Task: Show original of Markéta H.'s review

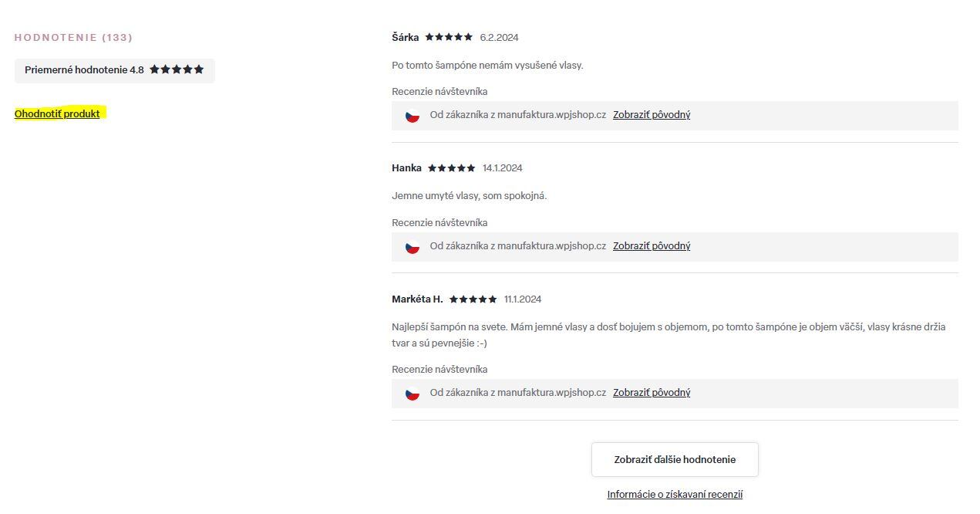Action: (x=652, y=393)
